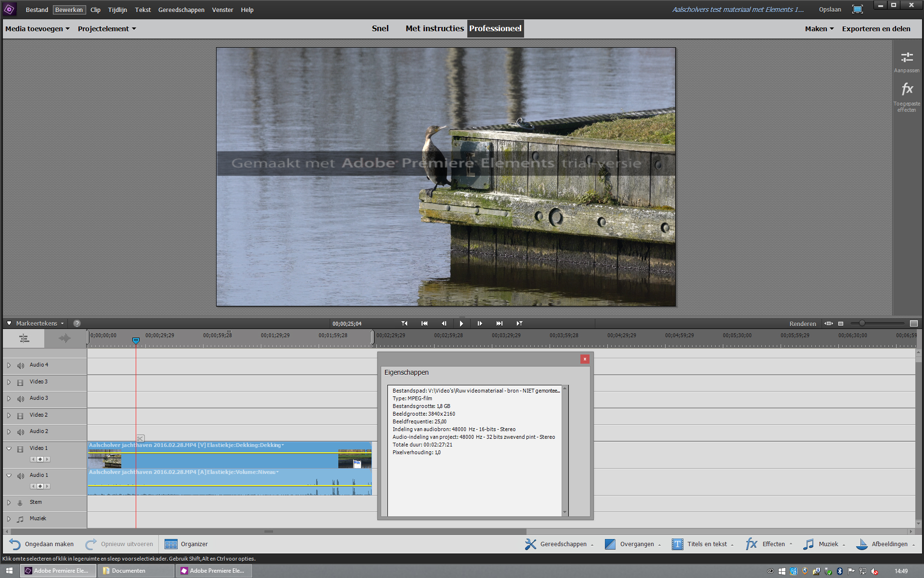Go to next keyframe on Audio 1

[47, 486]
